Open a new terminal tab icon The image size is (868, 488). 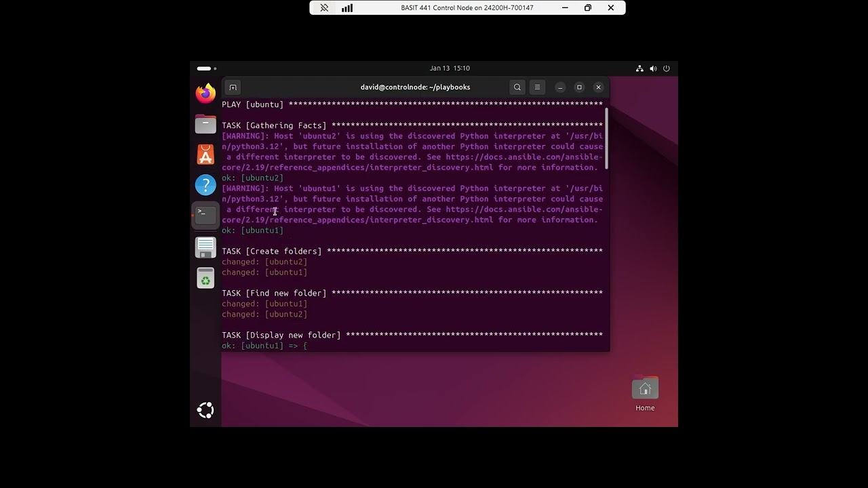[x=233, y=87]
